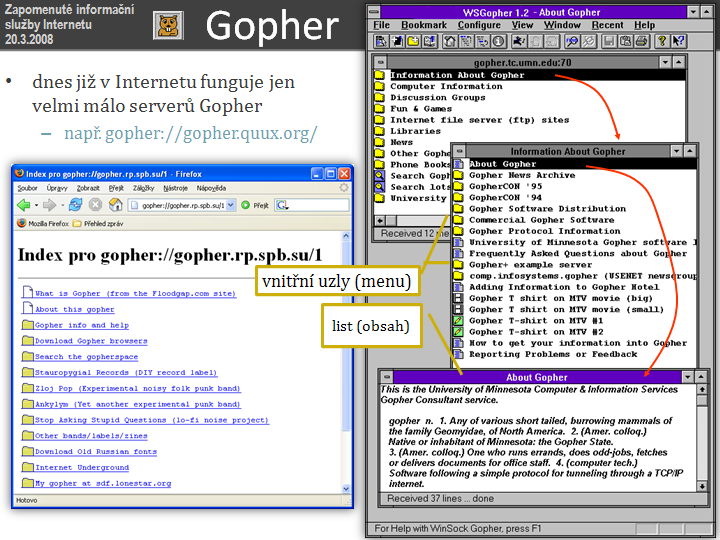Click the Copy icon in WSGopher toolbar
The height and width of the screenshot is (540, 720).
(625, 41)
